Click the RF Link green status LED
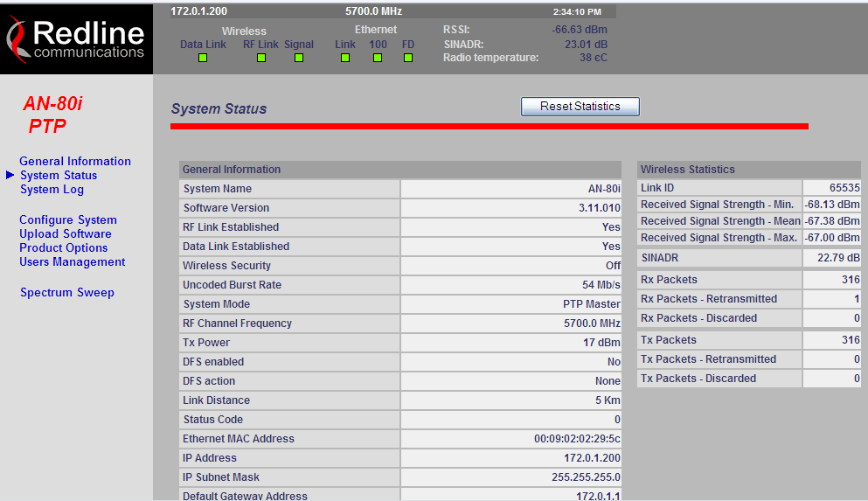The image size is (868, 501). 261,58
